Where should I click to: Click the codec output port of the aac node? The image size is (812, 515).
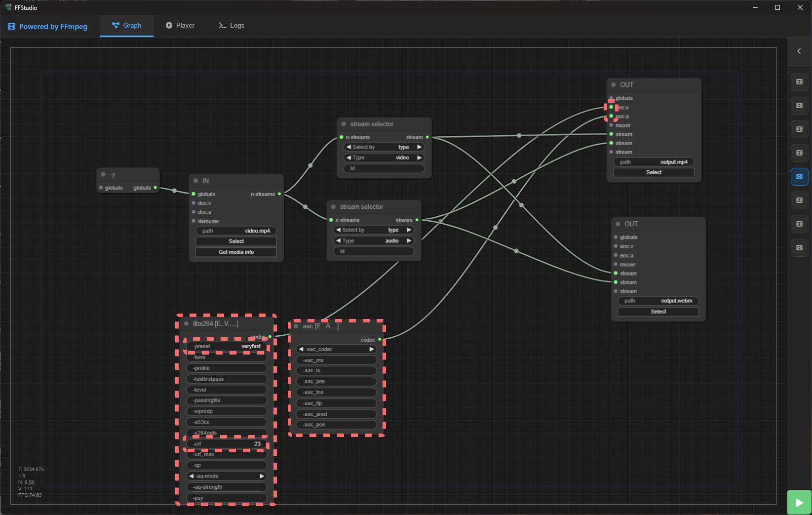(380, 340)
